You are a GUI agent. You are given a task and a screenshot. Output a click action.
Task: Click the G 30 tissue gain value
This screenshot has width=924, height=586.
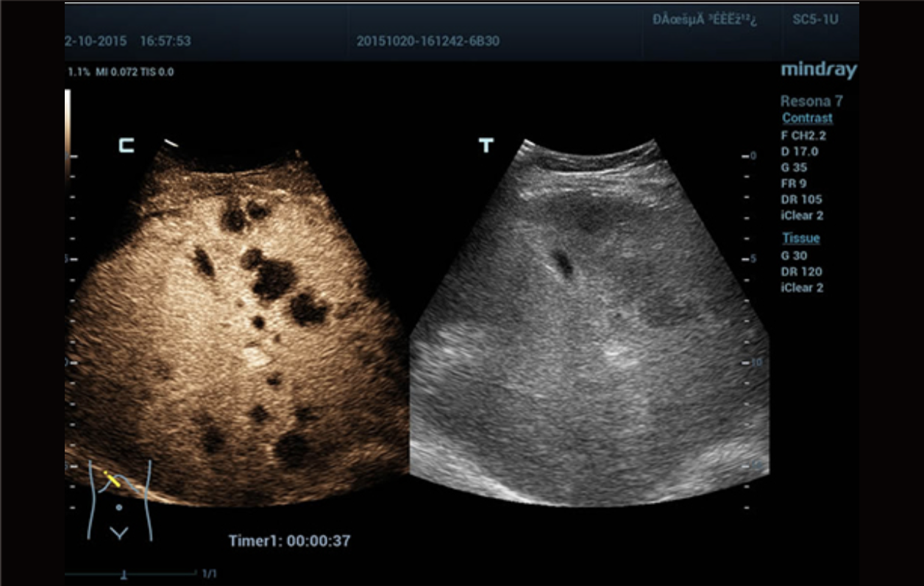click(x=795, y=255)
